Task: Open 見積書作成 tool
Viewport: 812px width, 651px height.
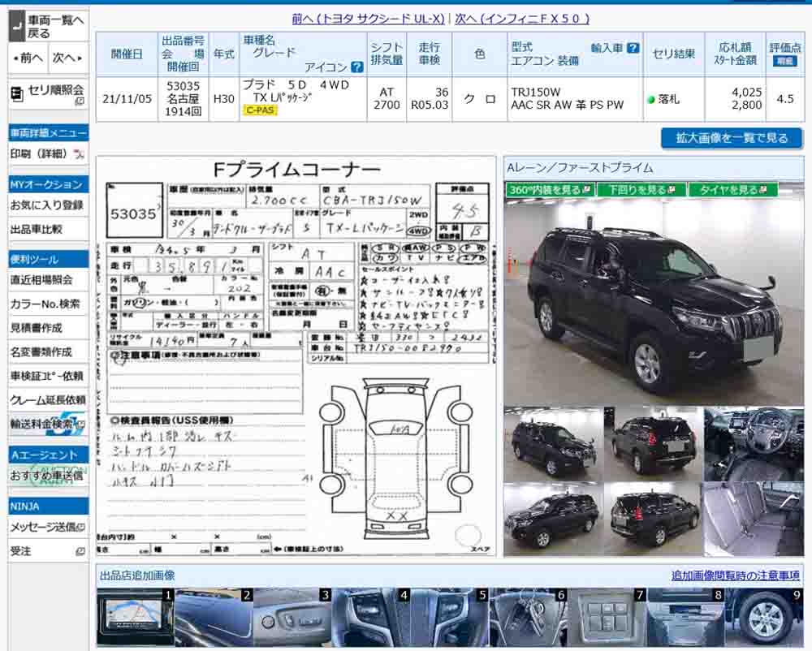Action: 37,328
